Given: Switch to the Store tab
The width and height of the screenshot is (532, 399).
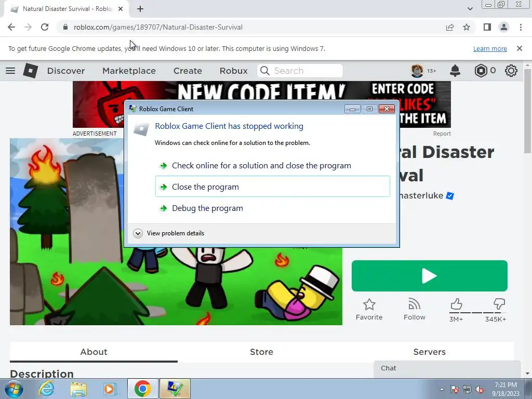Looking at the screenshot, I should [x=262, y=352].
